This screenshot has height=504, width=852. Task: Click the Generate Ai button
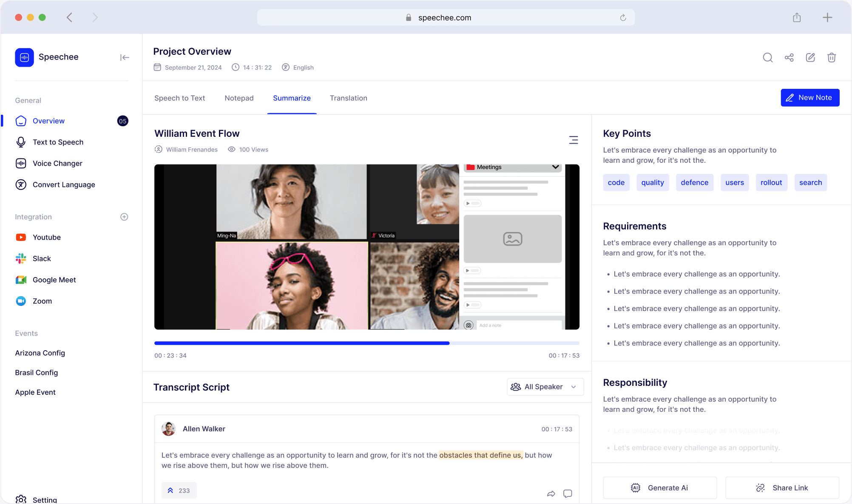pyautogui.click(x=660, y=487)
